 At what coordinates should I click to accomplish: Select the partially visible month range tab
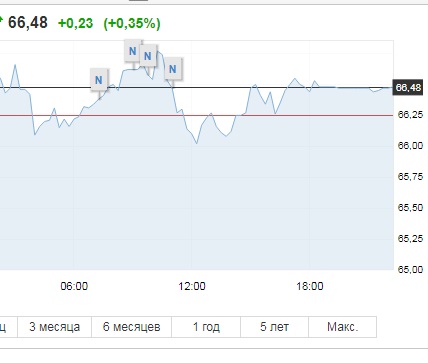point(8,327)
